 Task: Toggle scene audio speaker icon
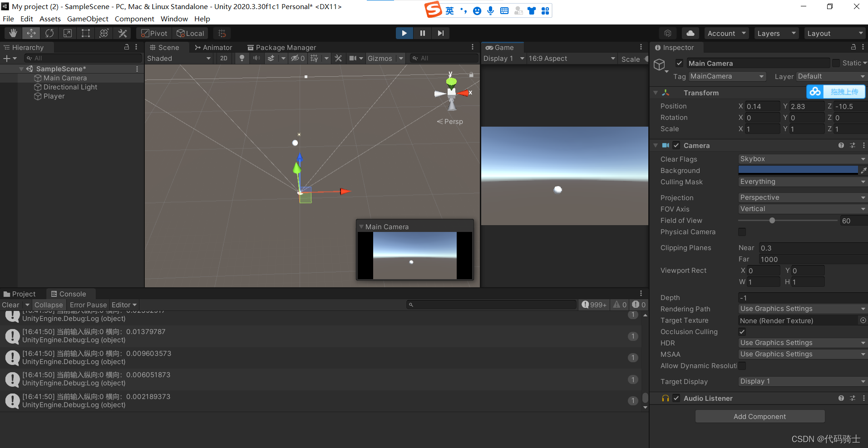point(256,58)
